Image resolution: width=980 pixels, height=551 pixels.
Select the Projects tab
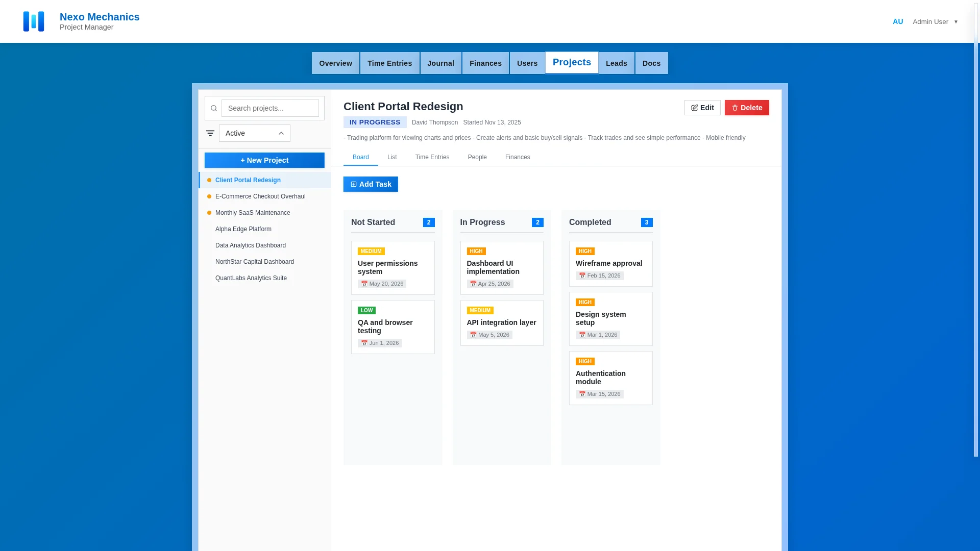click(x=572, y=62)
